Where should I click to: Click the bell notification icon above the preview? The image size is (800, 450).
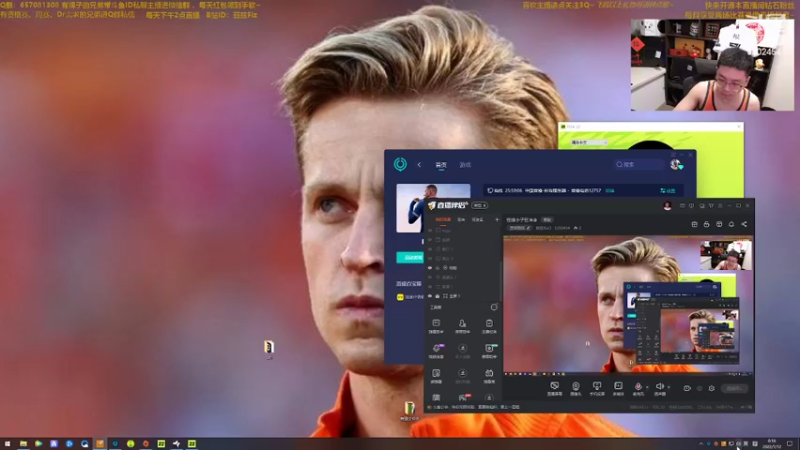click(731, 224)
